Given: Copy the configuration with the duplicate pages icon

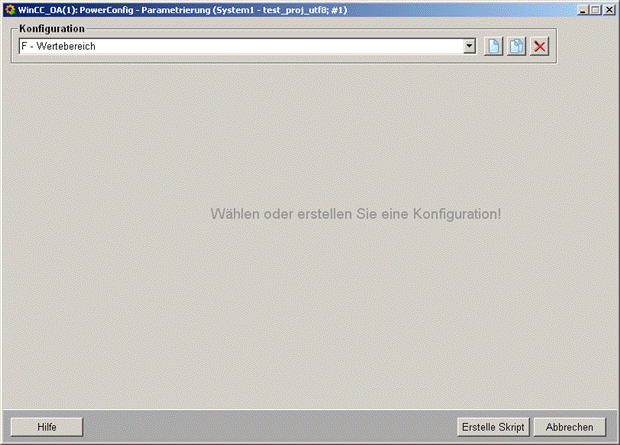Looking at the screenshot, I should click(516, 46).
